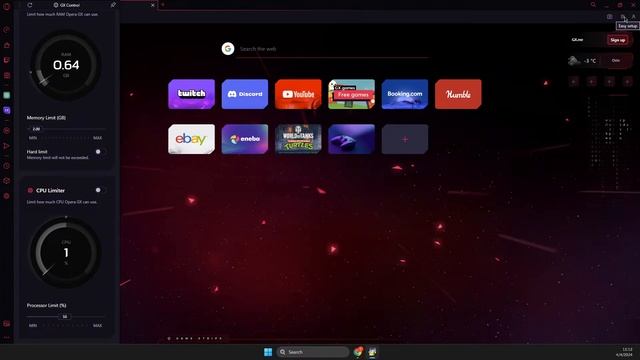Enable the CPU Limiter switch
This screenshot has height=360, width=640.
pyautogui.click(x=100, y=190)
